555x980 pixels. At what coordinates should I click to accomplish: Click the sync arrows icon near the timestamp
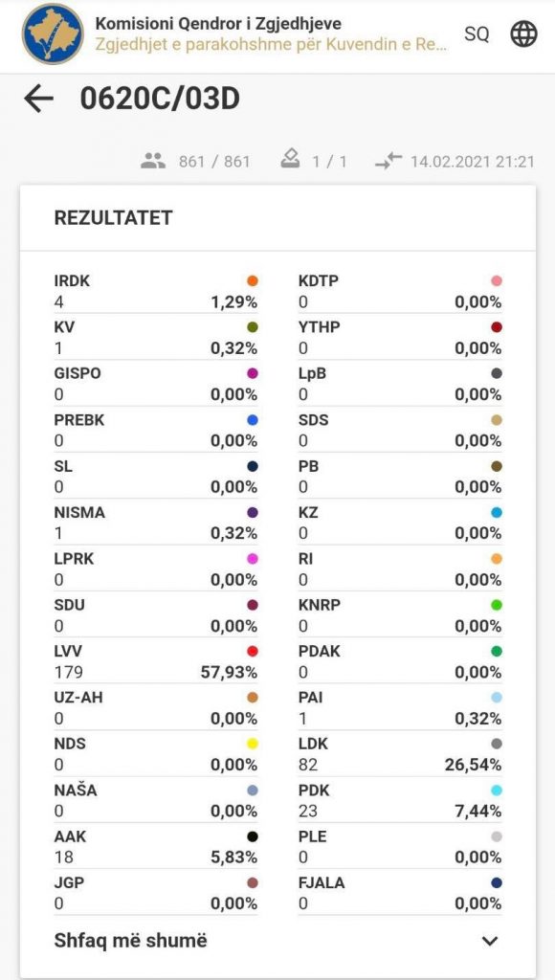point(388,162)
